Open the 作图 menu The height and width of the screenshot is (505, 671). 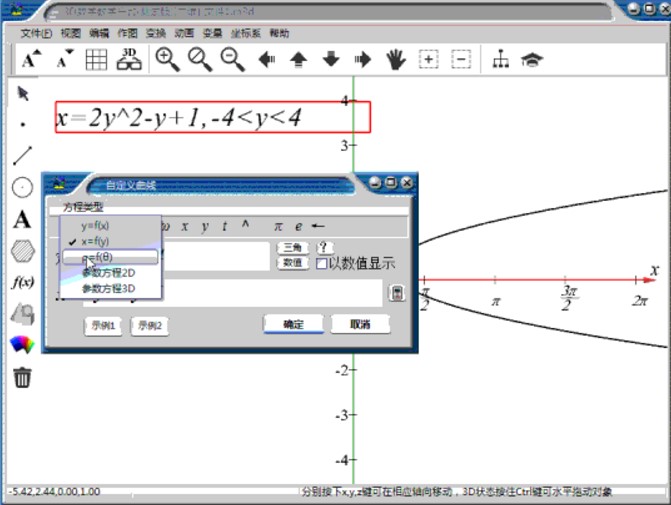[126, 33]
